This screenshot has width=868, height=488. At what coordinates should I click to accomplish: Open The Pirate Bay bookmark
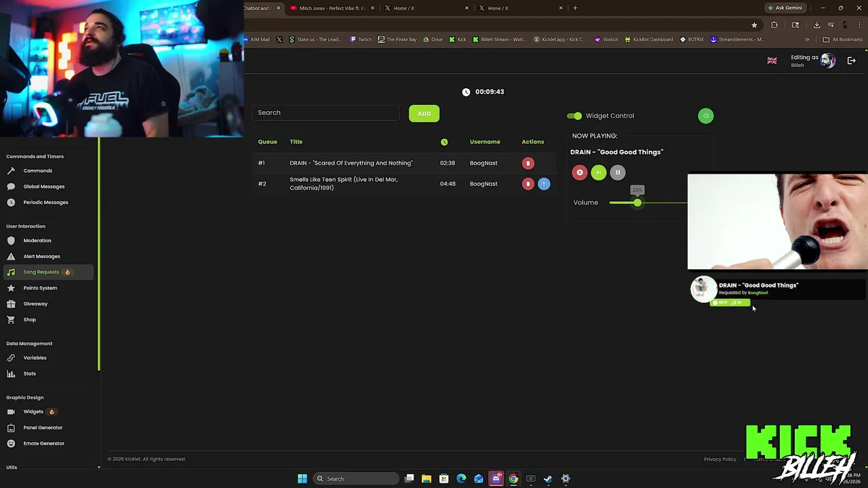(397, 39)
